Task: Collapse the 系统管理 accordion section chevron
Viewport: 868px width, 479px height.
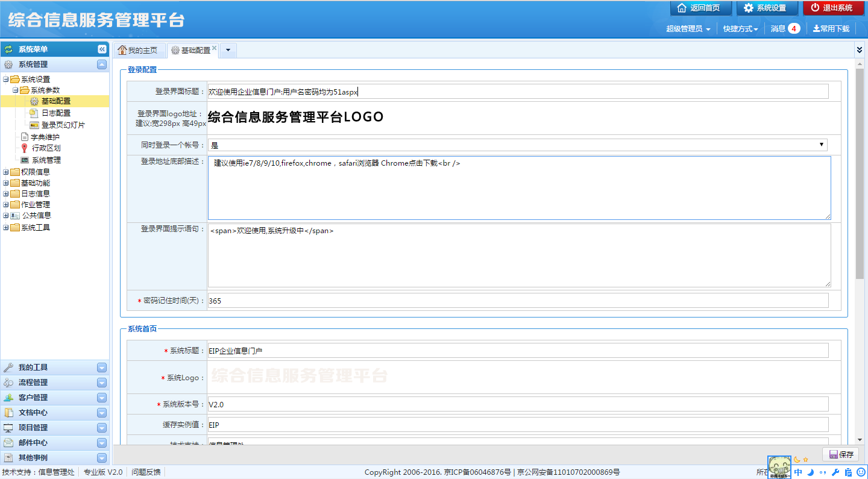Action: (x=102, y=64)
